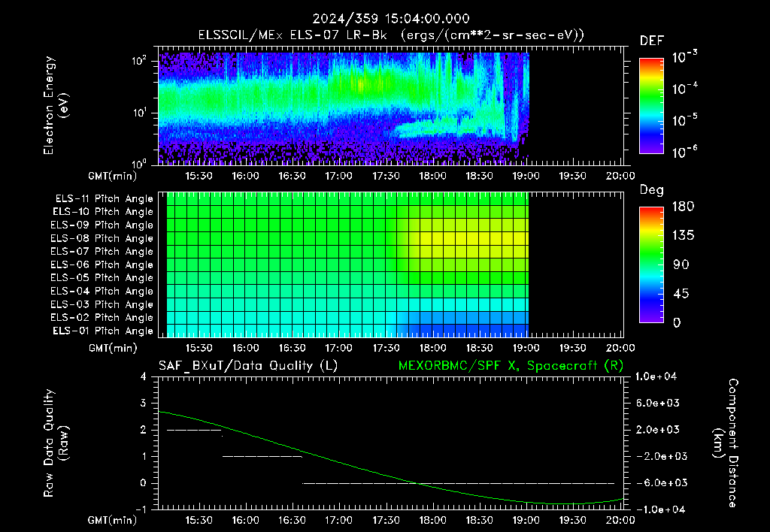Select the ELS-08 Pitch Angle row label

click(x=102, y=238)
